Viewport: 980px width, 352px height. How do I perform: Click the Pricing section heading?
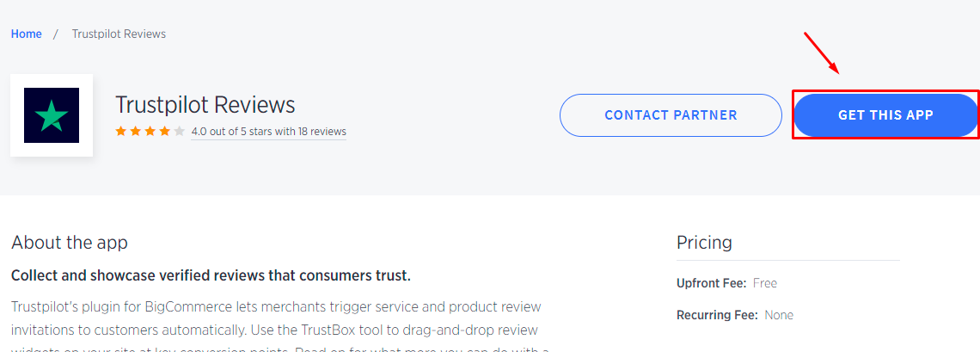pyautogui.click(x=704, y=243)
